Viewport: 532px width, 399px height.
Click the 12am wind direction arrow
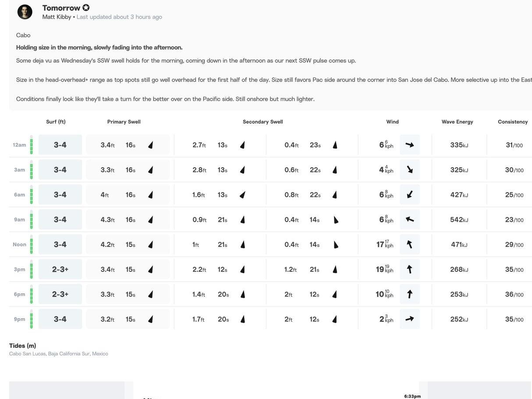coord(410,145)
